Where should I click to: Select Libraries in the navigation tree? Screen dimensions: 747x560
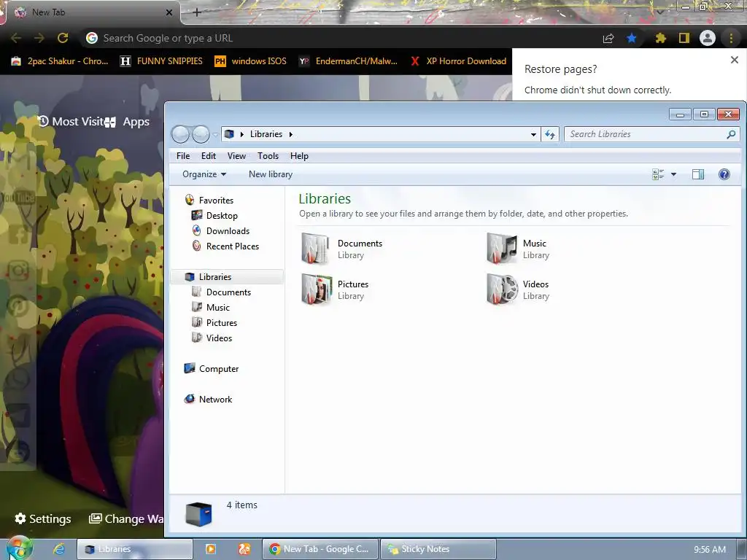tap(227, 276)
